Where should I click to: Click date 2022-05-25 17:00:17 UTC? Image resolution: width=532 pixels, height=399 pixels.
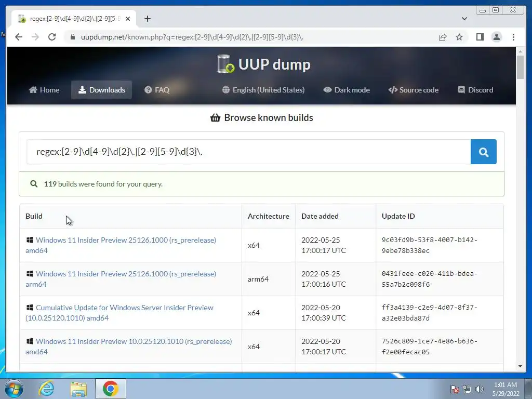pos(324,245)
